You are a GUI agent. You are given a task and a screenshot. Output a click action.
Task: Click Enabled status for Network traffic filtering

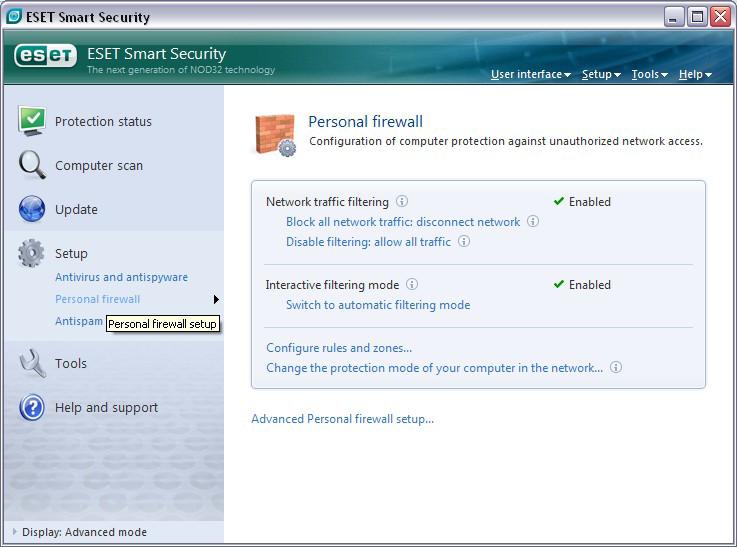[x=582, y=202]
